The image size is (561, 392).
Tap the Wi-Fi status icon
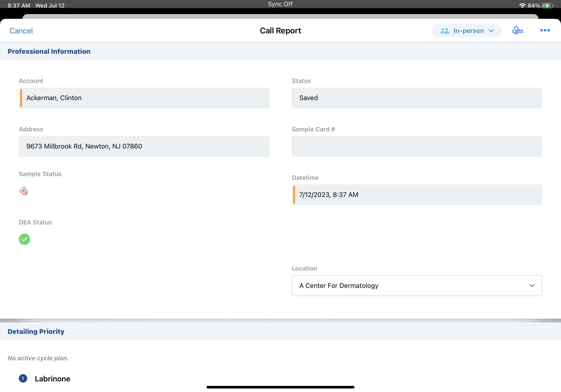[x=522, y=5]
